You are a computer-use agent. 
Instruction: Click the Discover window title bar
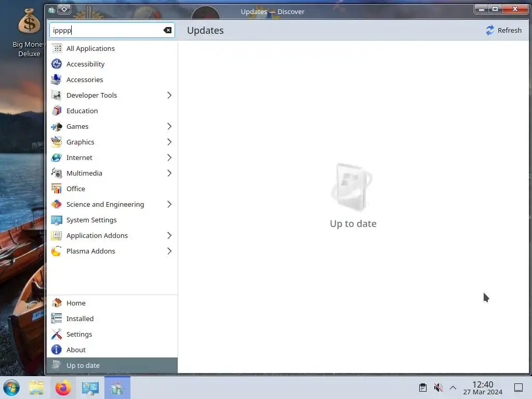tap(272, 11)
